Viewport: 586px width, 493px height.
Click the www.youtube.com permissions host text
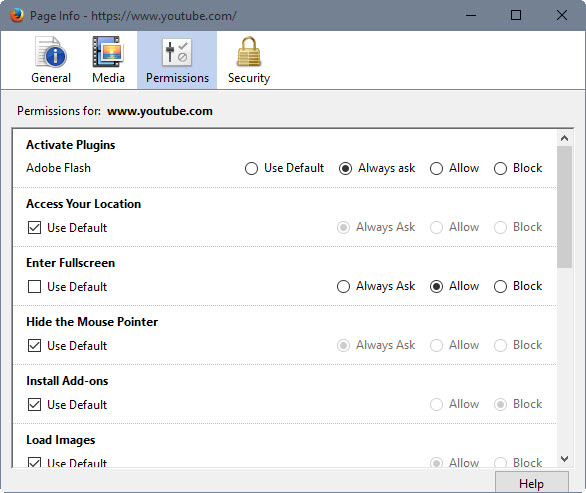[x=160, y=111]
